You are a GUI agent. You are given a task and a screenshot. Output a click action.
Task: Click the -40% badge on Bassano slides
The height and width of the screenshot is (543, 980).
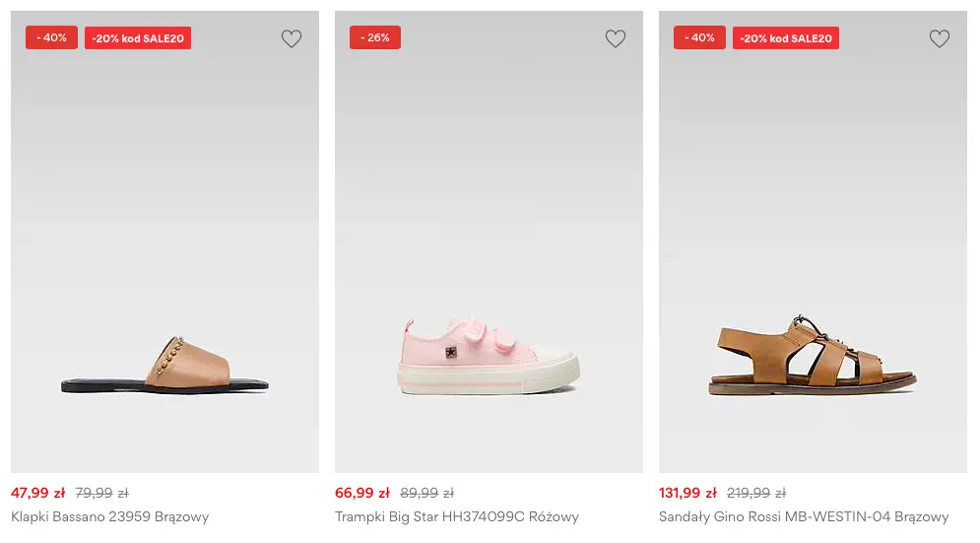coord(51,37)
